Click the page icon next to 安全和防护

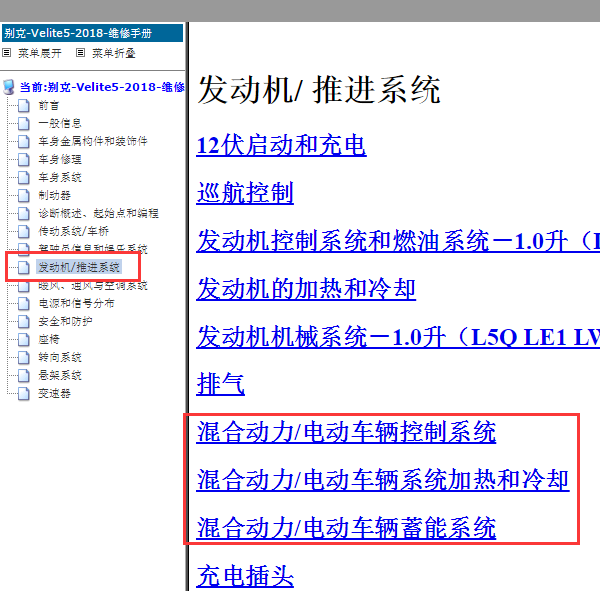tap(24, 321)
